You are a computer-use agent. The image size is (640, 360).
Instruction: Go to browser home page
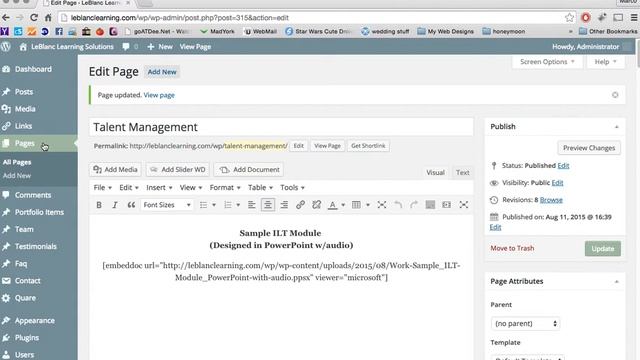[x=48, y=18]
